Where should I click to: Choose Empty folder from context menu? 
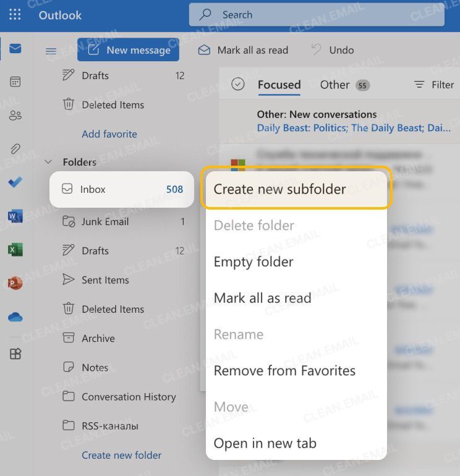296,261
